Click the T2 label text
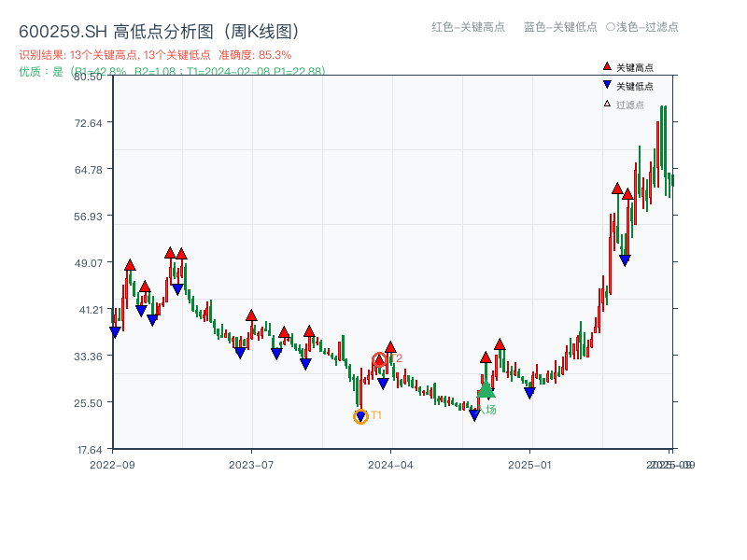Viewport: 747px width, 560px height. pos(396,358)
